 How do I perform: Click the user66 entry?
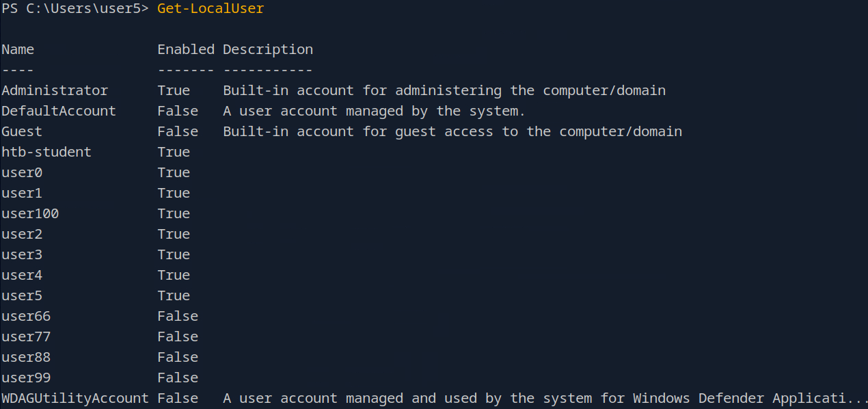pos(26,317)
